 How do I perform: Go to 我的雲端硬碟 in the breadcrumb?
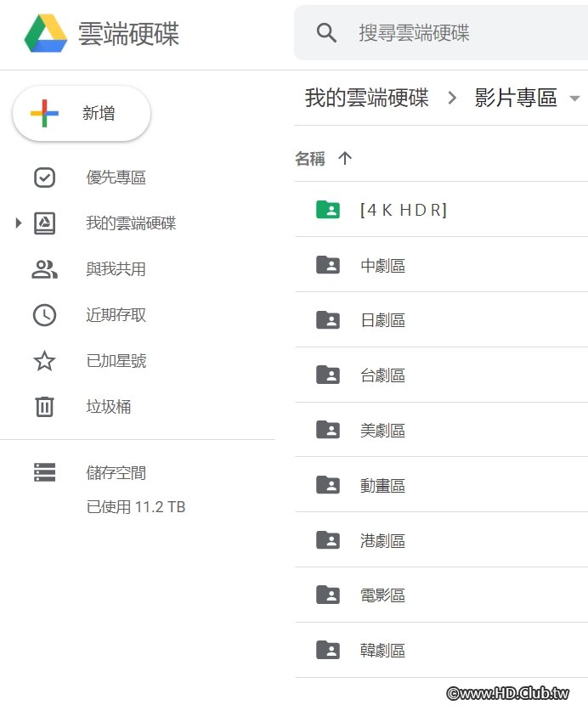coord(366,98)
